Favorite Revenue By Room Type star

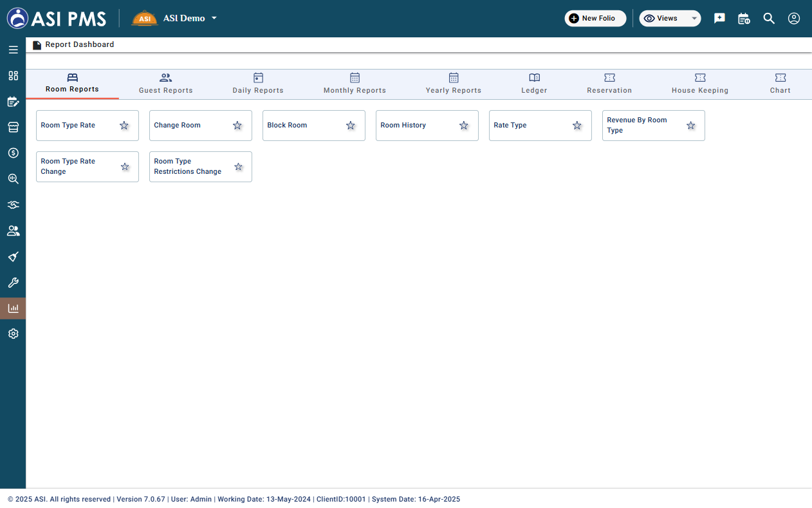[x=691, y=126]
